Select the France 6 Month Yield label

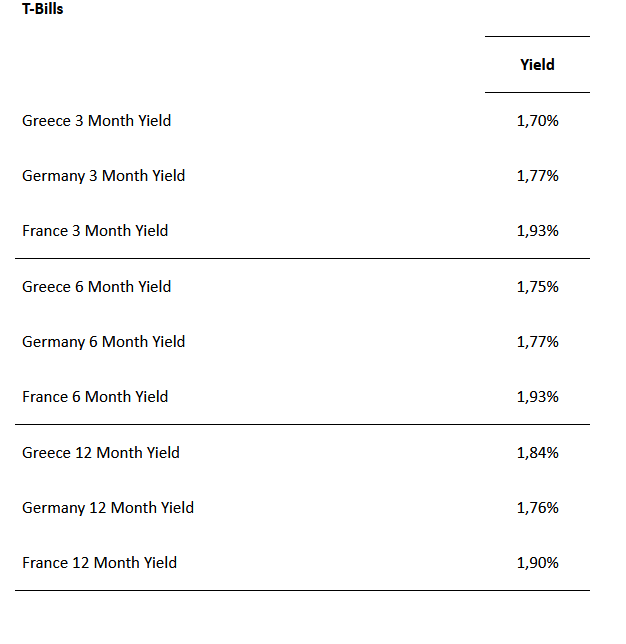click(x=95, y=397)
